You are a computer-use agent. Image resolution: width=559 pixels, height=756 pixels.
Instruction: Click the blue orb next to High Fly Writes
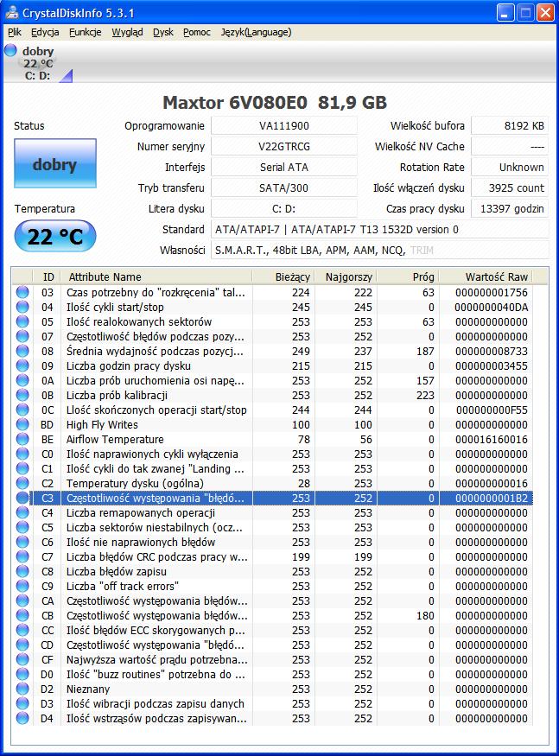click(22, 424)
